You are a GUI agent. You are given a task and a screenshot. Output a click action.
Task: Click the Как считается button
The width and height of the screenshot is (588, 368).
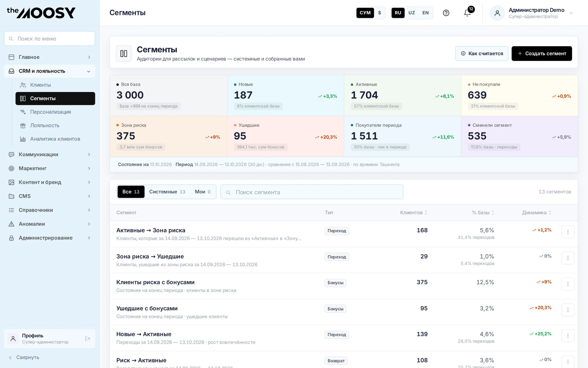[482, 53]
